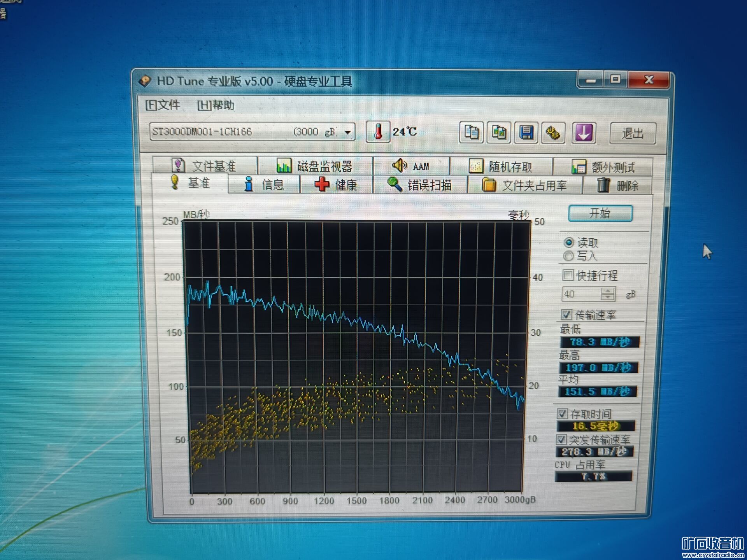Open the AAM tab

[411, 166]
